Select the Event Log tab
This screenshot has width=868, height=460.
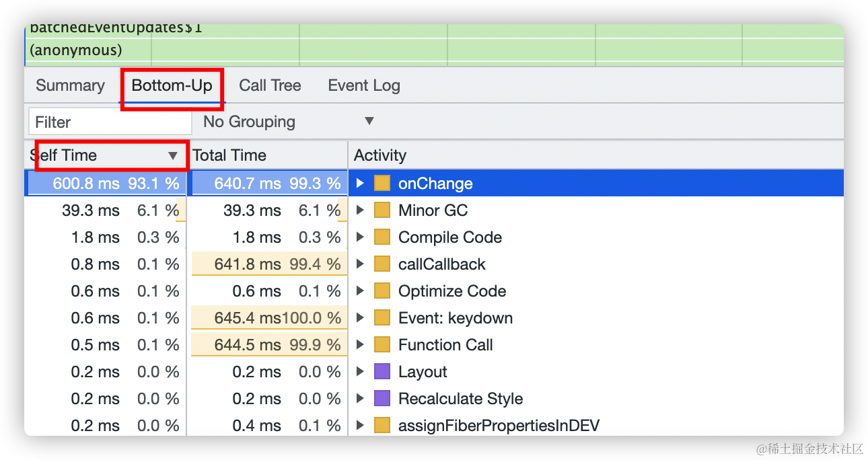(x=363, y=85)
